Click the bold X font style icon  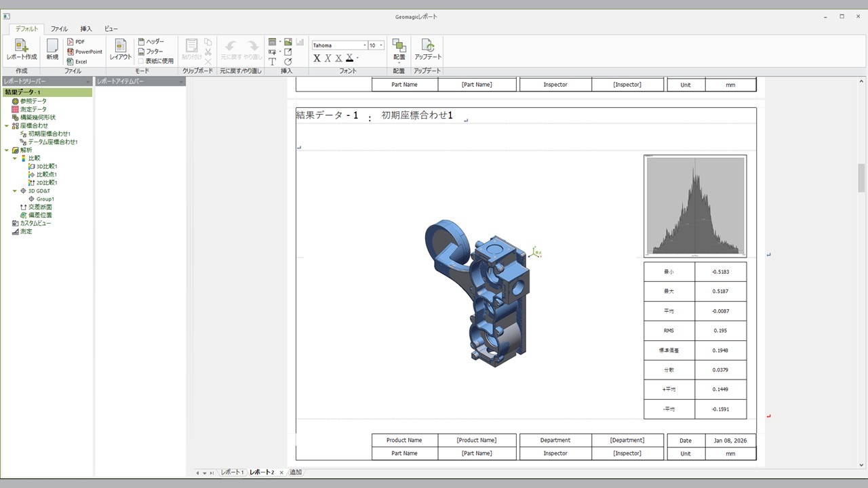pos(317,58)
